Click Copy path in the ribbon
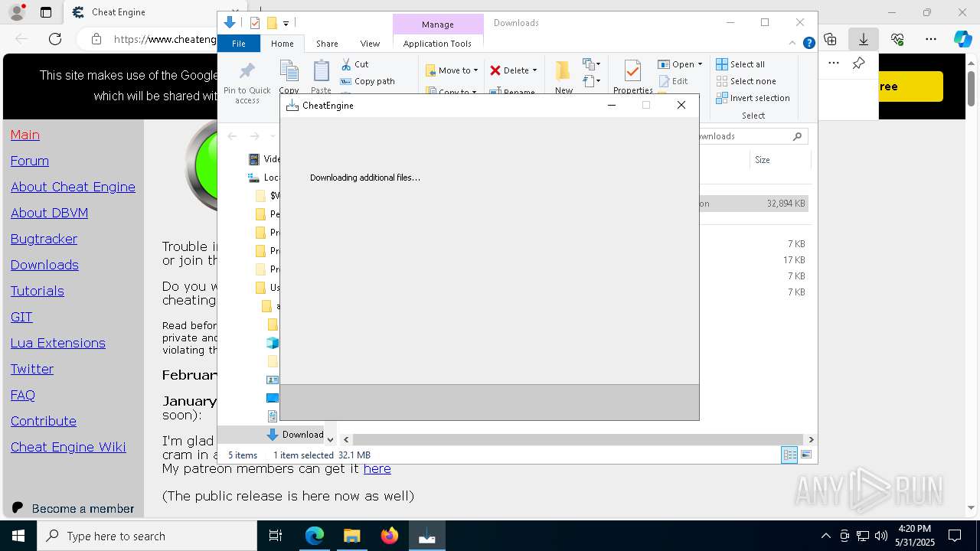The width and height of the screenshot is (980, 551). pos(367,81)
